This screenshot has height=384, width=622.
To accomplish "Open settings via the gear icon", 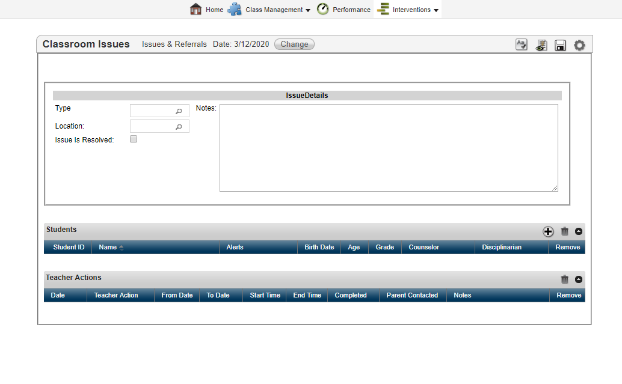I will (579, 45).
